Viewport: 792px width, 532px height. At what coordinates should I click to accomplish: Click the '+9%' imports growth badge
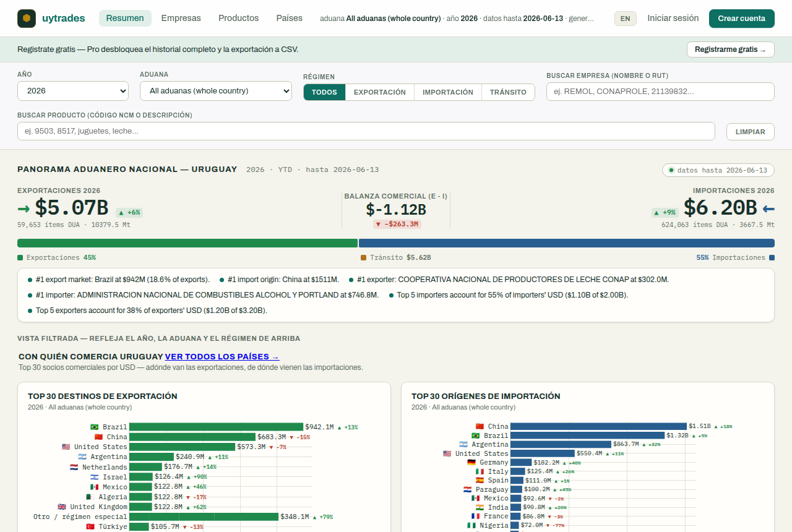665,212
